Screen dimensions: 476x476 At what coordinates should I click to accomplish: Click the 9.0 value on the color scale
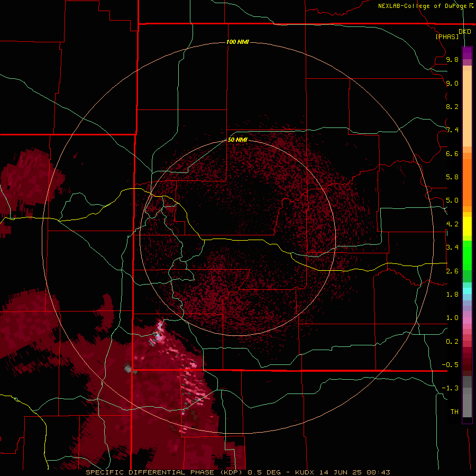452,83
